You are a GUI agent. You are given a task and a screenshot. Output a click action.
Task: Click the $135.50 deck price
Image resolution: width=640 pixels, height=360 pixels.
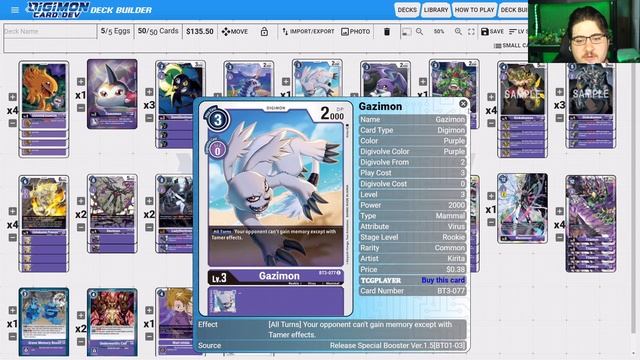point(200,31)
